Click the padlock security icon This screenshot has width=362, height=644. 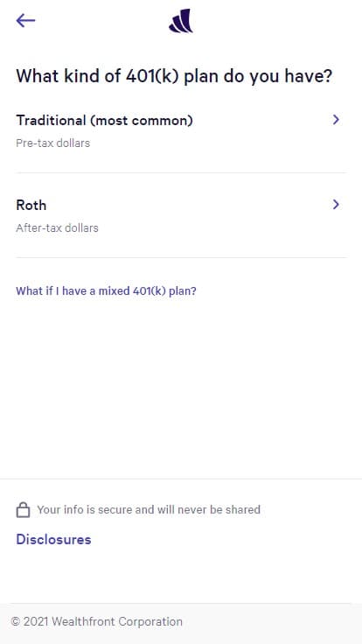23,510
